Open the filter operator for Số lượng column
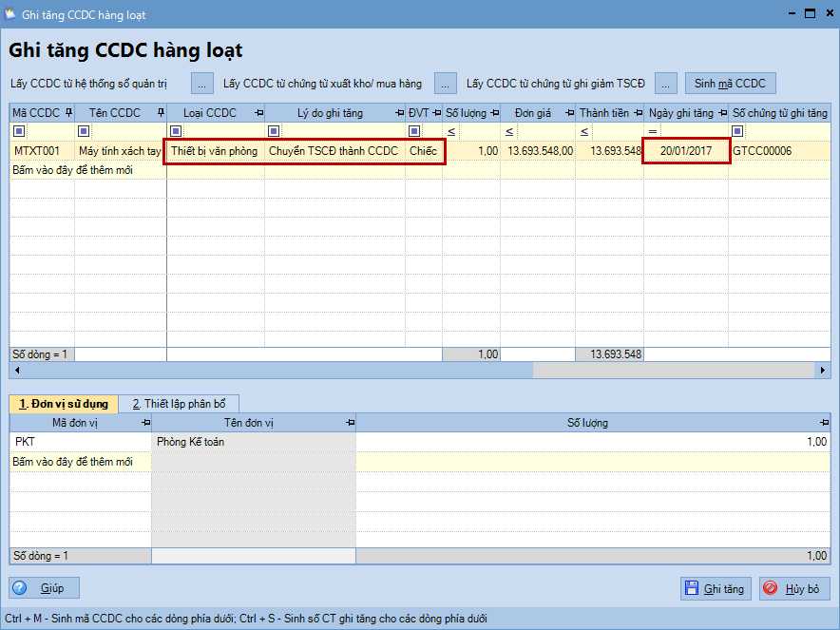Viewport: 840px width, 630px height. [x=450, y=131]
